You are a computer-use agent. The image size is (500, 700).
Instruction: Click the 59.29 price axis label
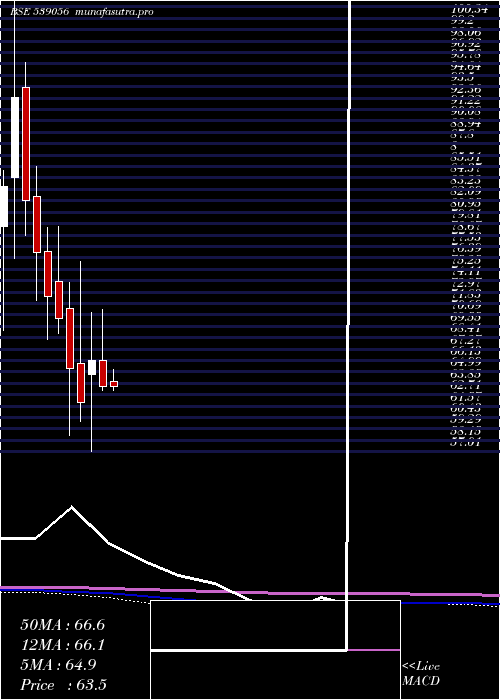pyautogui.click(x=465, y=420)
